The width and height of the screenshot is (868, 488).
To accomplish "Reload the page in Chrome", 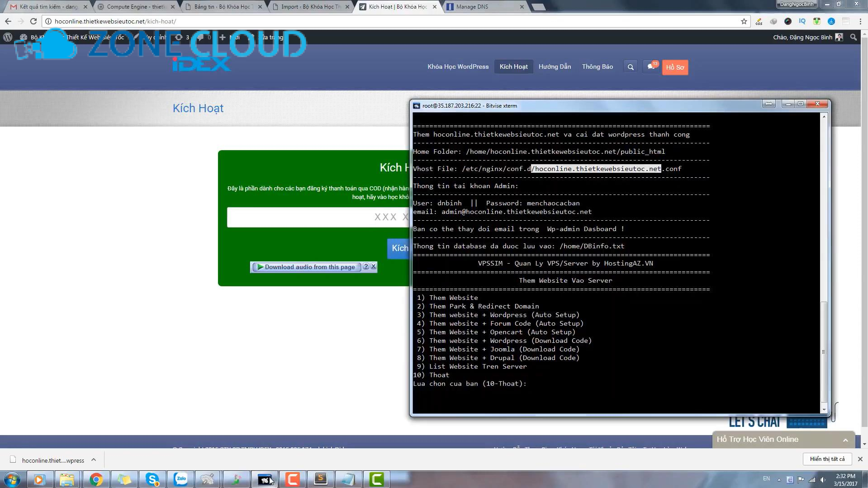I will coord(33,21).
